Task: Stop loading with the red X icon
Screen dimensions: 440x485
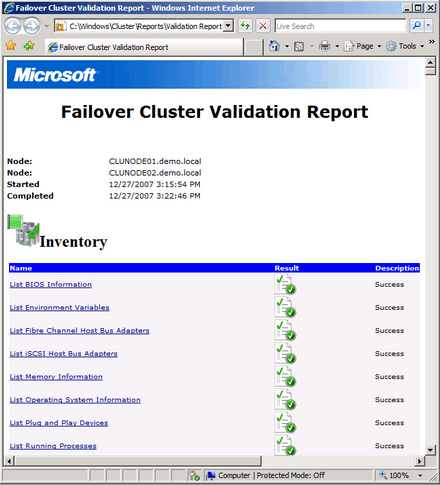Action: [x=263, y=26]
